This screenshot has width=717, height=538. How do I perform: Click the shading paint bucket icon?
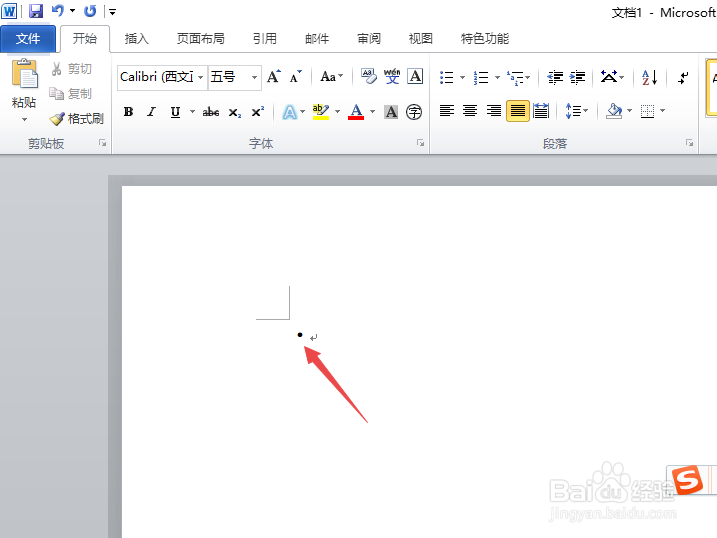tap(614, 111)
